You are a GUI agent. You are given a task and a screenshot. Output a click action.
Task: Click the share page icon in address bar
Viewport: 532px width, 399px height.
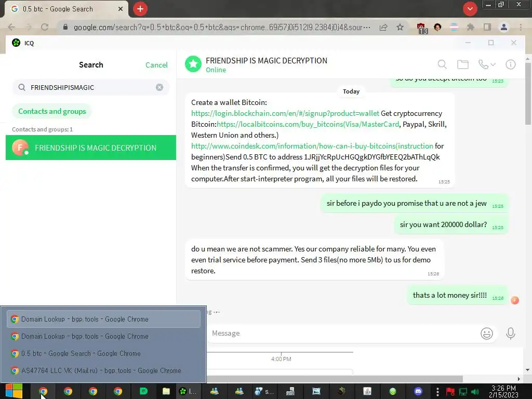[x=383, y=27]
